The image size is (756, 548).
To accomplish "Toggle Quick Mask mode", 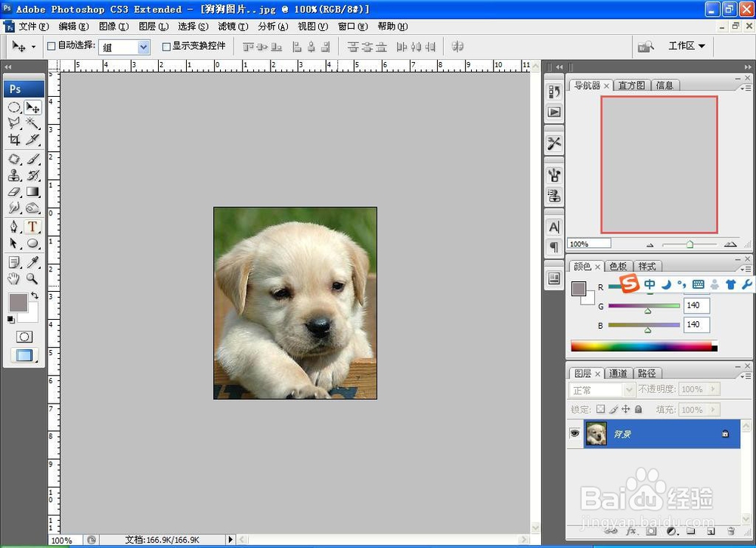I will click(x=24, y=336).
